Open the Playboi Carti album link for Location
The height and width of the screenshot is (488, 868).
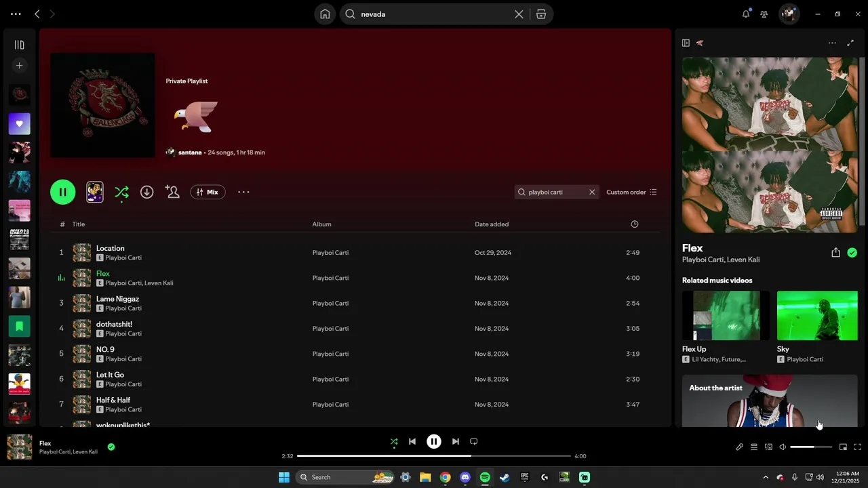[330, 253]
